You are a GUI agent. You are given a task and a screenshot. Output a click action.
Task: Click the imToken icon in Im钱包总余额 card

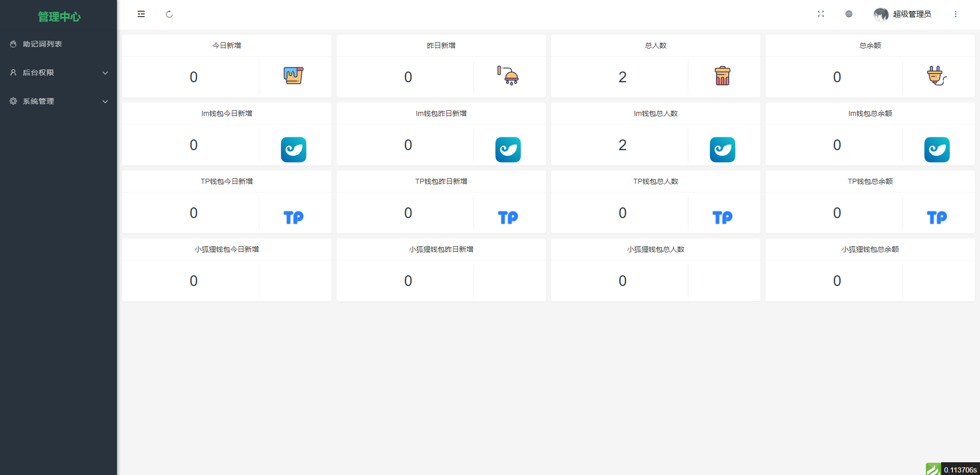tap(937, 150)
